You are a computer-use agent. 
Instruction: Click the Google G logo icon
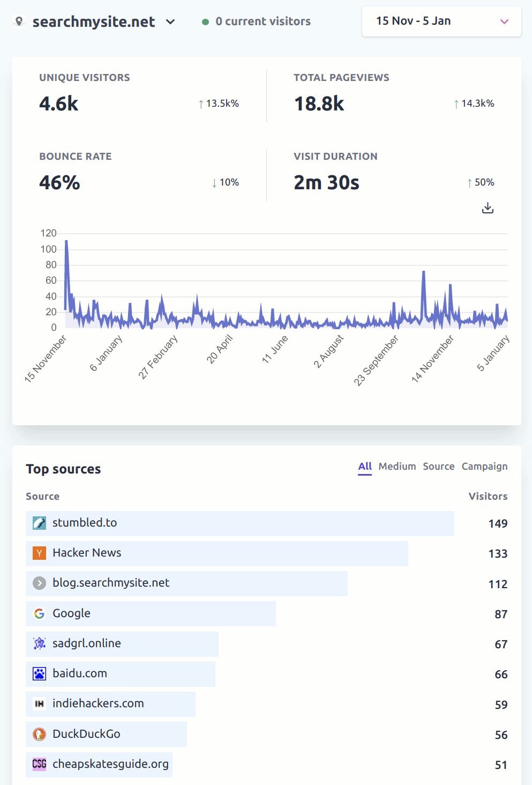click(40, 613)
